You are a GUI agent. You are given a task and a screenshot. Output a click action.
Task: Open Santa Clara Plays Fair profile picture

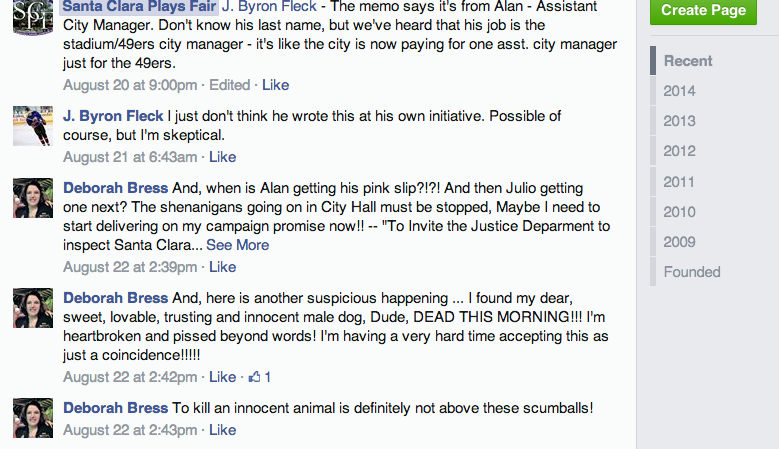(32, 16)
